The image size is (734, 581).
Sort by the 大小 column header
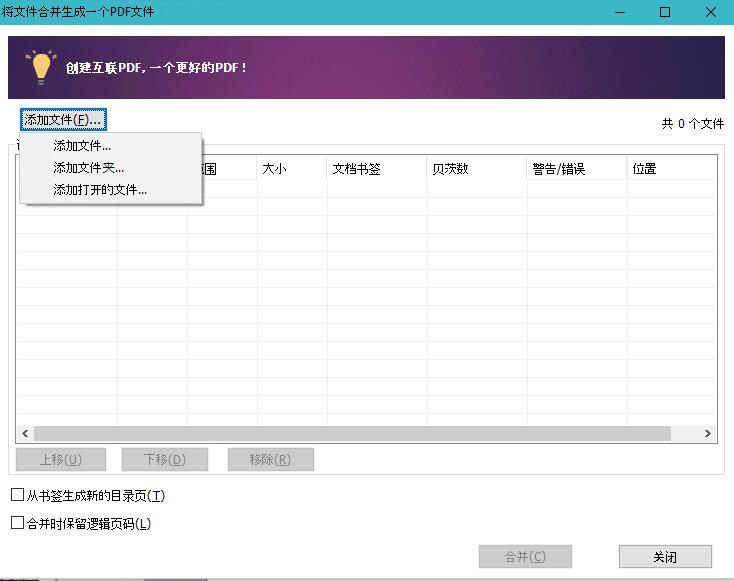pyautogui.click(x=290, y=169)
